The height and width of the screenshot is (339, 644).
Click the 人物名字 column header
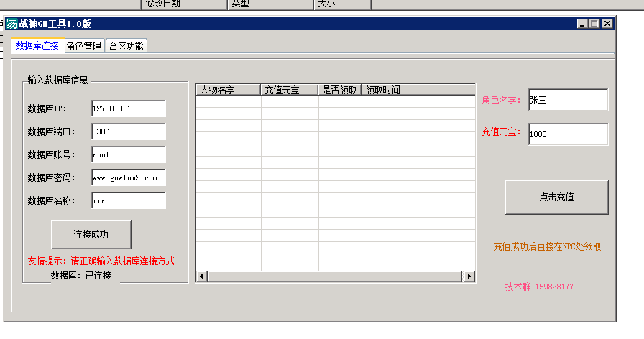point(228,90)
